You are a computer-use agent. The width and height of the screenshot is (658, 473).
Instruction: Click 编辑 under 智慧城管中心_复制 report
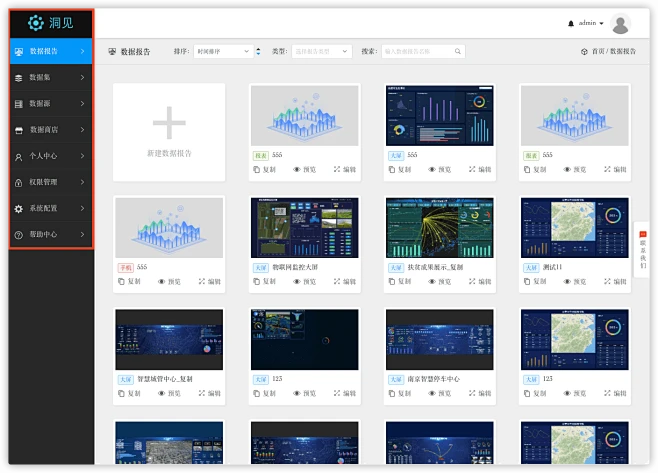coord(210,394)
